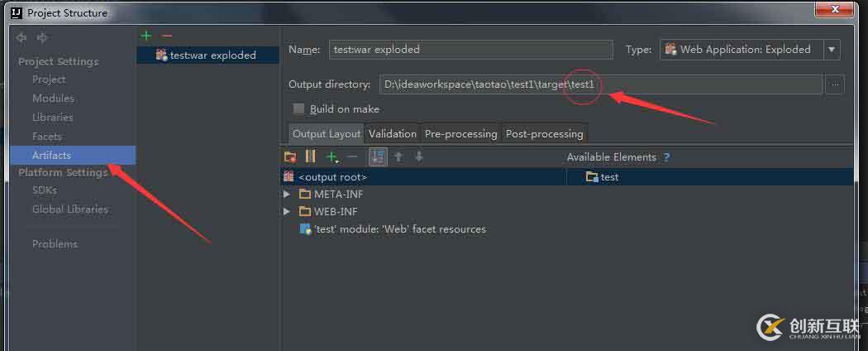Enable the Build on make checkbox
The width and height of the screenshot is (868, 351).
point(298,109)
